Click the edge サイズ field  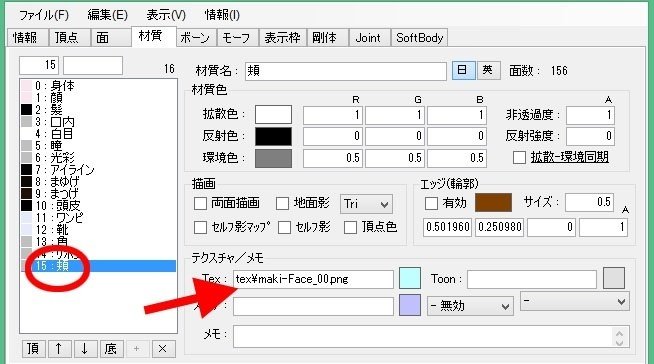coord(589,203)
